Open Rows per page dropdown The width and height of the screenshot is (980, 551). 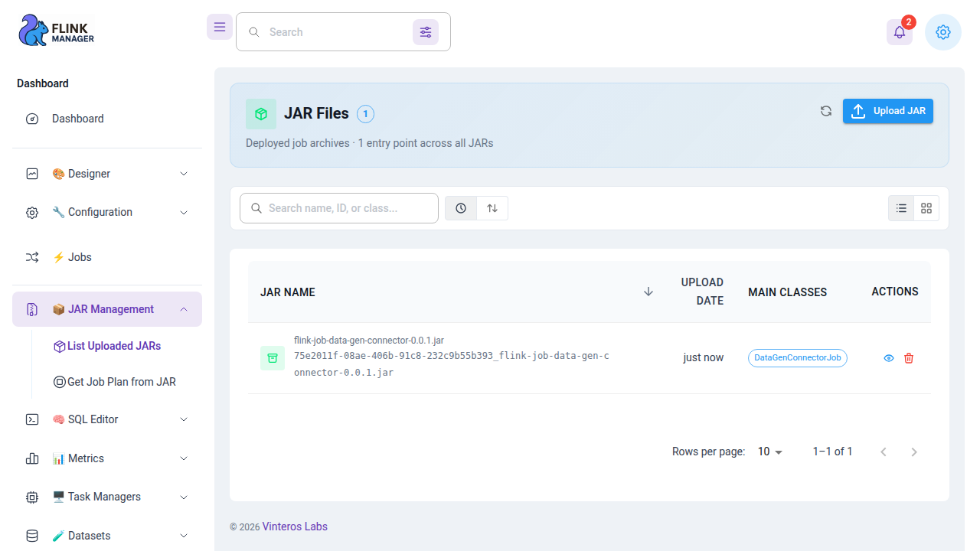click(770, 452)
